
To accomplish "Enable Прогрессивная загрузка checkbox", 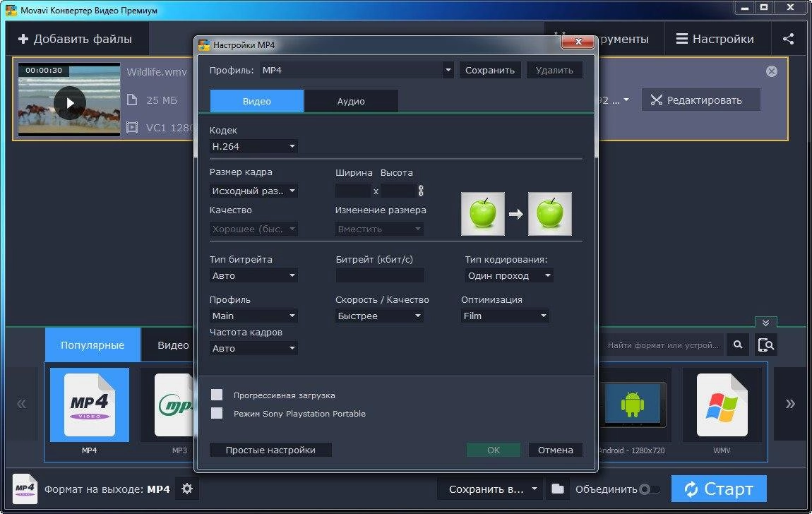I will click(x=217, y=395).
